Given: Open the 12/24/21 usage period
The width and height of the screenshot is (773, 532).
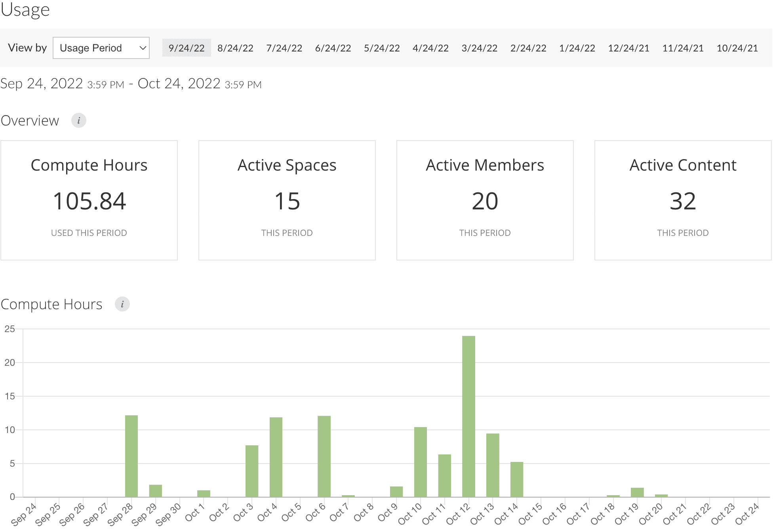Looking at the screenshot, I should point(628,48).
